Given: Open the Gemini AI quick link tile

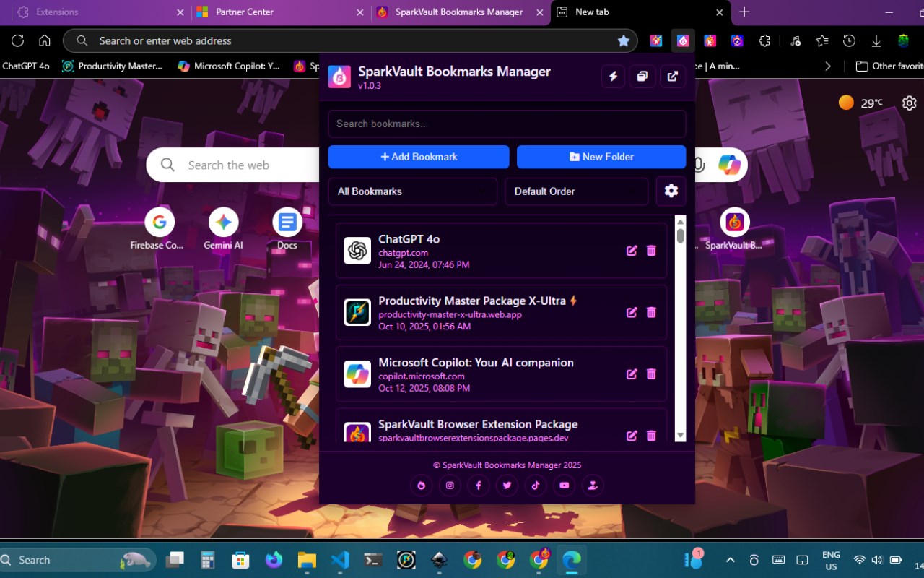Looking at the screenshot, I should point(223,230).
